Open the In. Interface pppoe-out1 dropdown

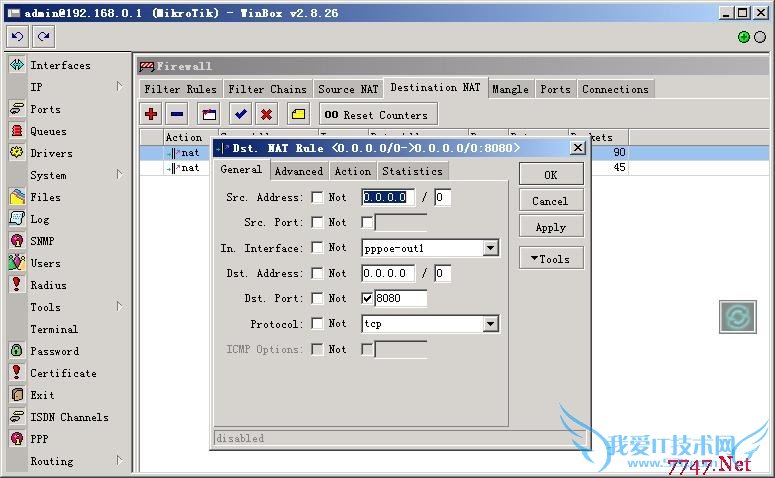click(491, 248)
